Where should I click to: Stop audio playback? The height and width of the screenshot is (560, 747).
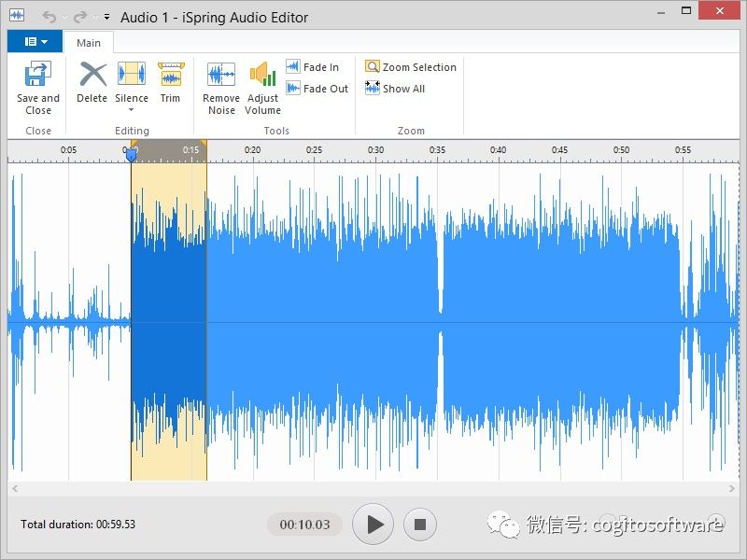click(419, 525)
